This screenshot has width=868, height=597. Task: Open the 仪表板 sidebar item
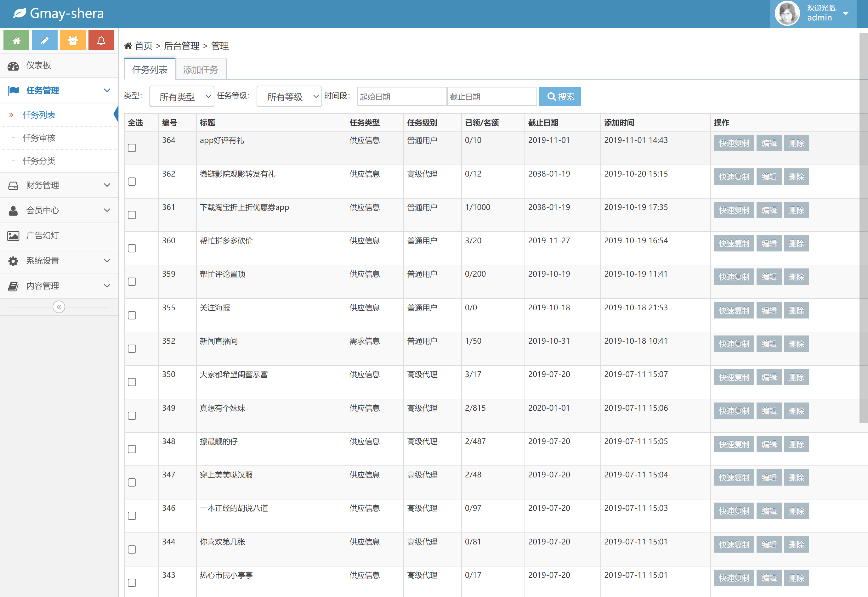[59, 66]
